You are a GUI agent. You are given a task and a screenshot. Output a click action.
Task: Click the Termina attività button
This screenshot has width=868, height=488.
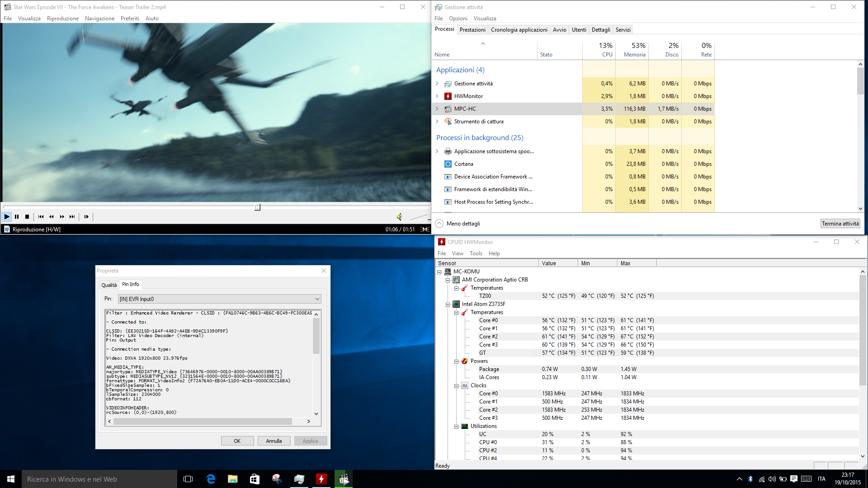840,224
